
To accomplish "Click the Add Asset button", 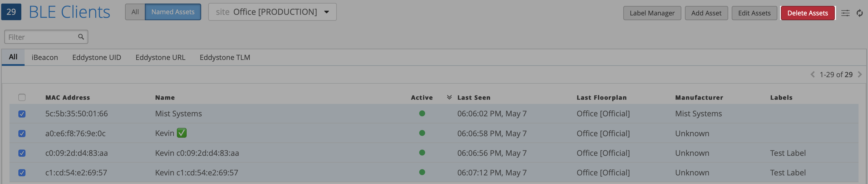I will pos(706,13).
